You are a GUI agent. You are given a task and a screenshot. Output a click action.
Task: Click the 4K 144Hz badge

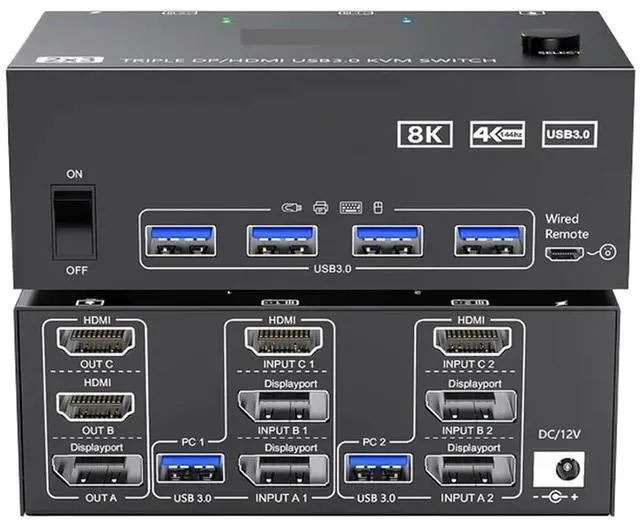click(x=497, y=134)
